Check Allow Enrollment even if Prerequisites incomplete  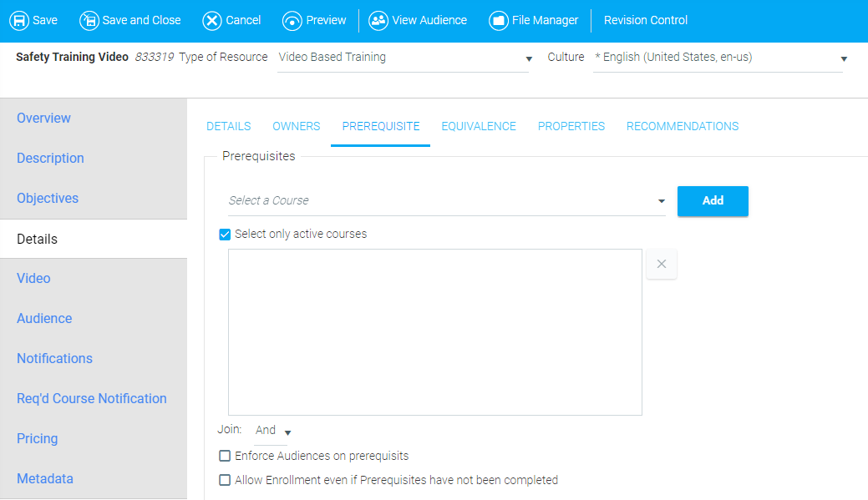[225, 480]
